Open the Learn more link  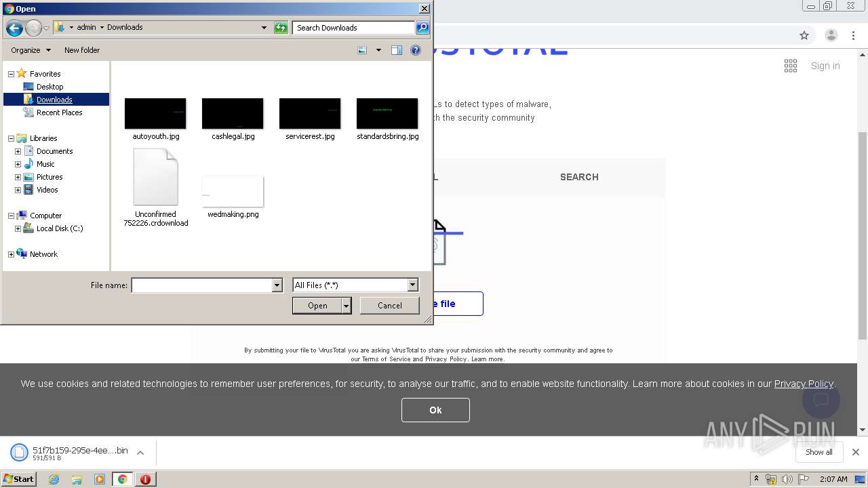[487, 359]
